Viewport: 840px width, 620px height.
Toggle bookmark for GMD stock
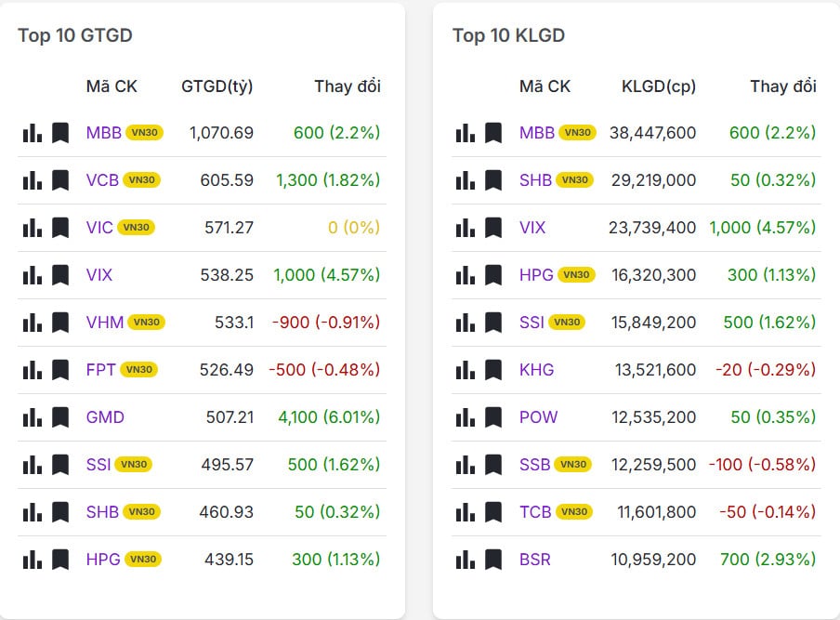pos(60,417)
